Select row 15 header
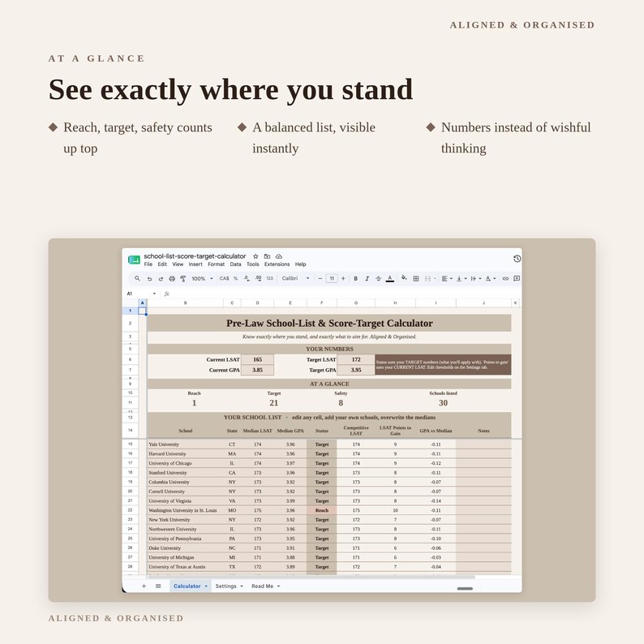 click(131, 444)
